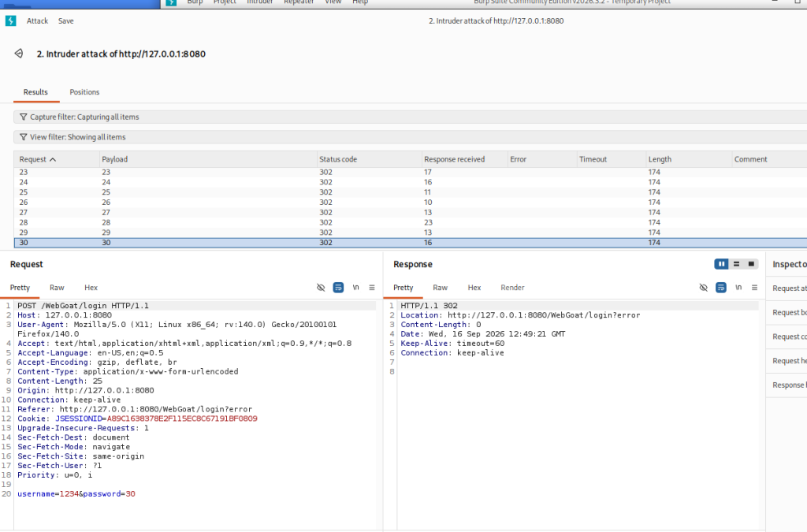Select Hex tab in Response panel
The image size is (807, 532).
tap(474, 288)
